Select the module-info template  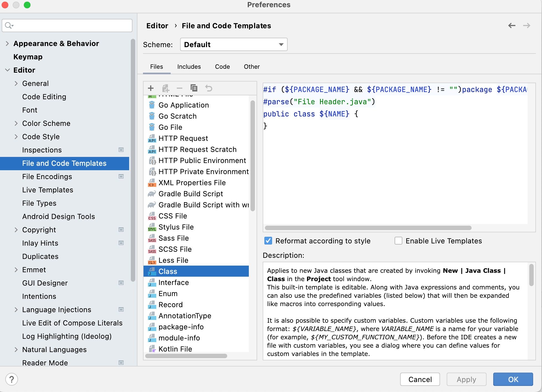tap(196, 338)
